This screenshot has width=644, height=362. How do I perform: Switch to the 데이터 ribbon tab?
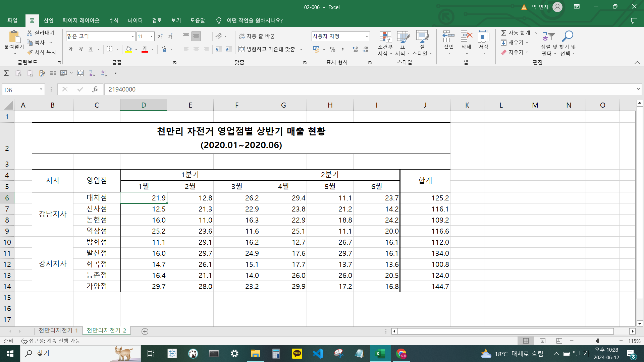[136, 20]
